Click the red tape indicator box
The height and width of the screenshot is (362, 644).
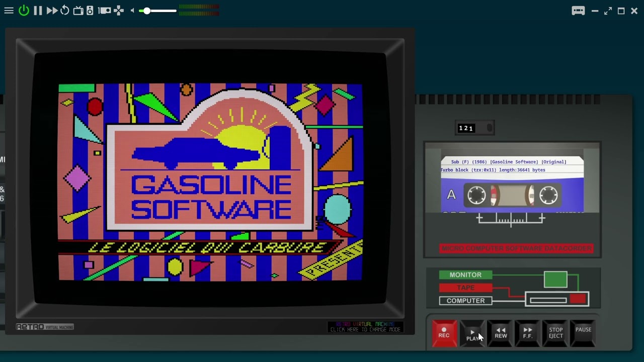[x=578, y=299]
